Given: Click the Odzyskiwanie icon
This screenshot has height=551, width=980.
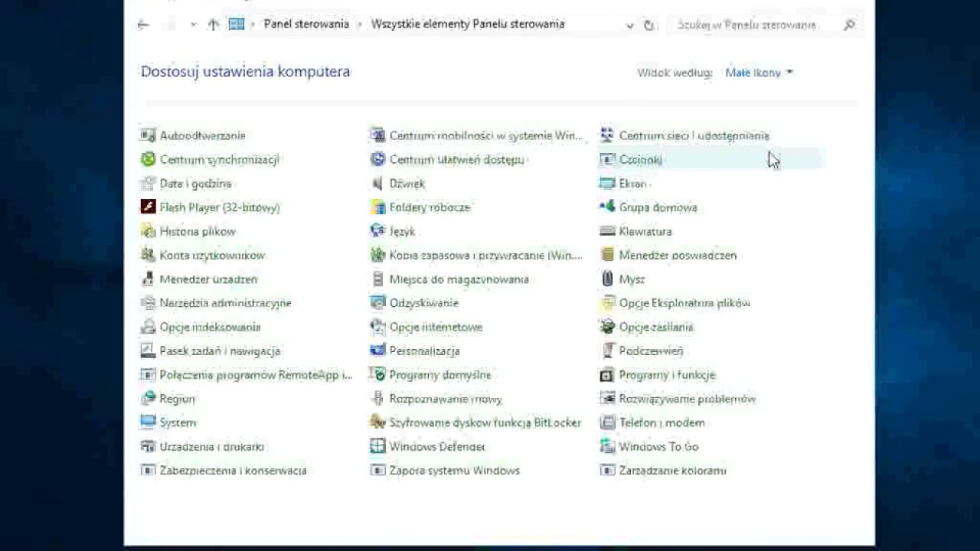Looking at the screenshot, I should 377,303.
